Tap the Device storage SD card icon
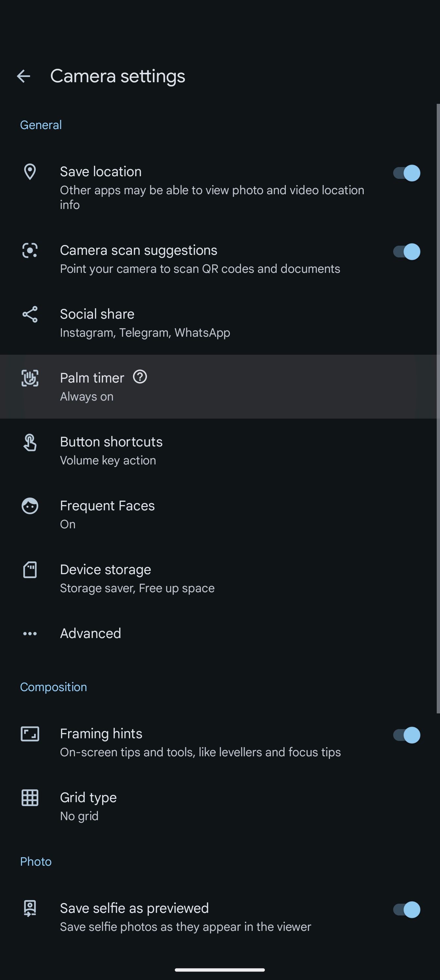440x980 pixels. pos(30,570)
